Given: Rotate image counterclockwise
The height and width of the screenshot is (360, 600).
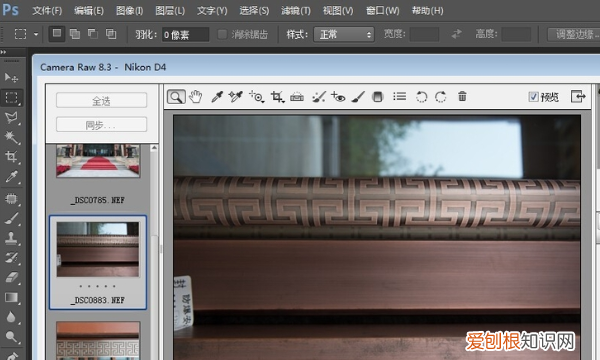Looking at the screenshot, I should click(x=421, y=97).
